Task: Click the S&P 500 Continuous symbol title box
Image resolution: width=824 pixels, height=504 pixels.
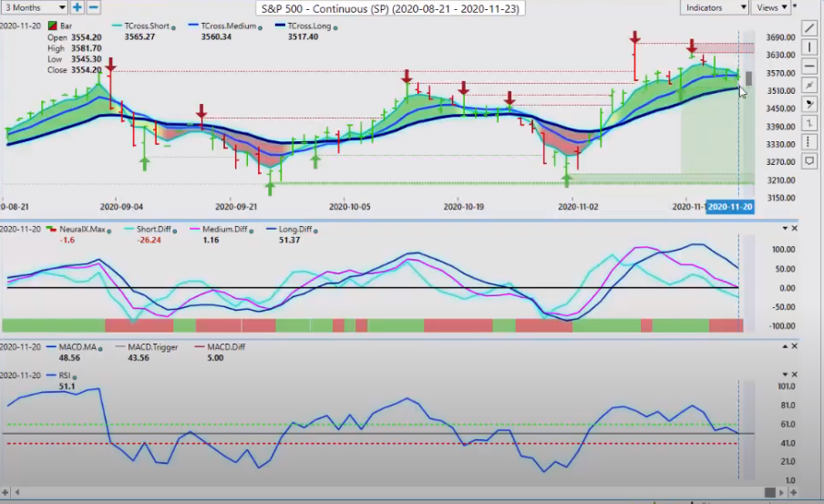Action: coord(390,8)
